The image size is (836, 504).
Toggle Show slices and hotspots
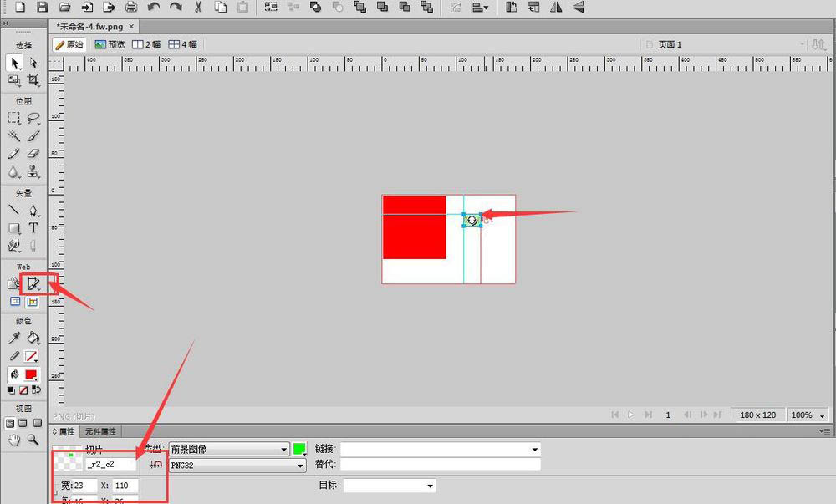[33, 302]
